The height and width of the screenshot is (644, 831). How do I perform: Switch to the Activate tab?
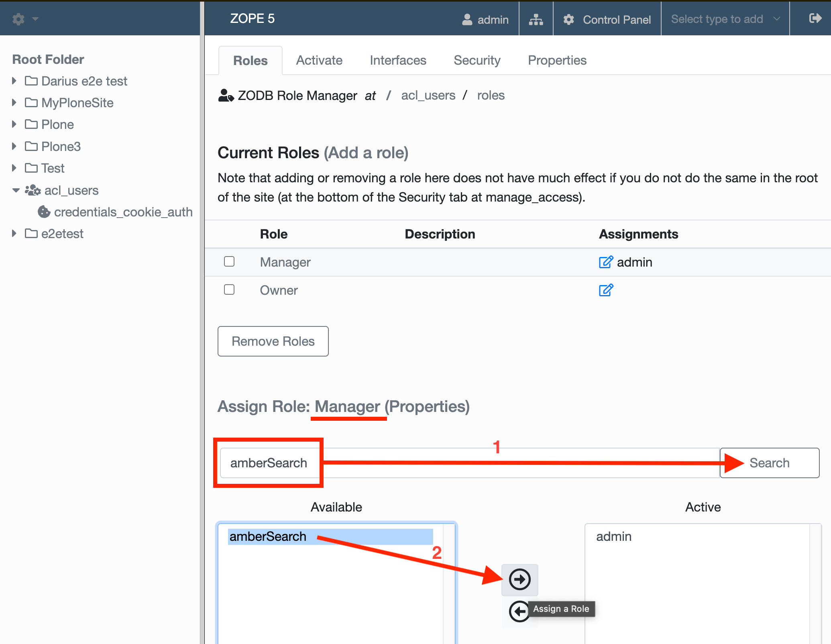coord(319,60)
